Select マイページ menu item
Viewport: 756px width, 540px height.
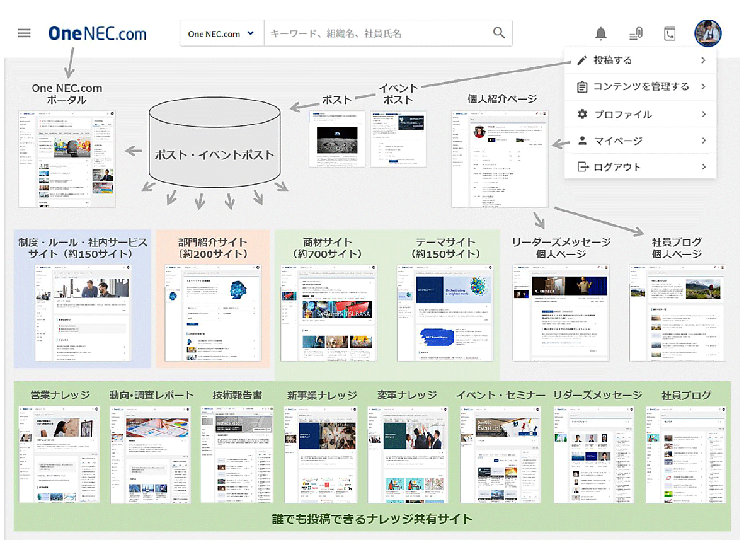640,141
